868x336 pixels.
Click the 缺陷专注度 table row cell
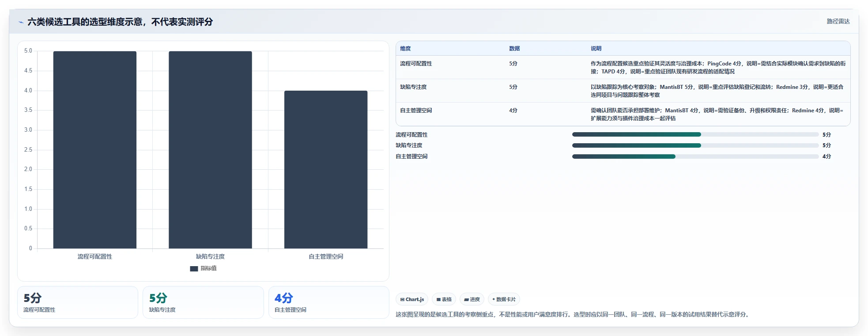click(x=413, y=87)
